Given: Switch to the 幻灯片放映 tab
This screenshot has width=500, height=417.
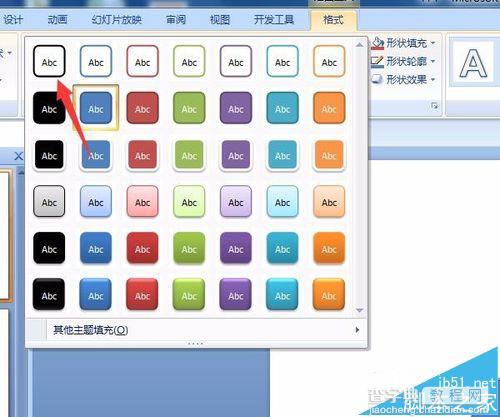Looking at the screenshot, I should click(x=117, y=20).
